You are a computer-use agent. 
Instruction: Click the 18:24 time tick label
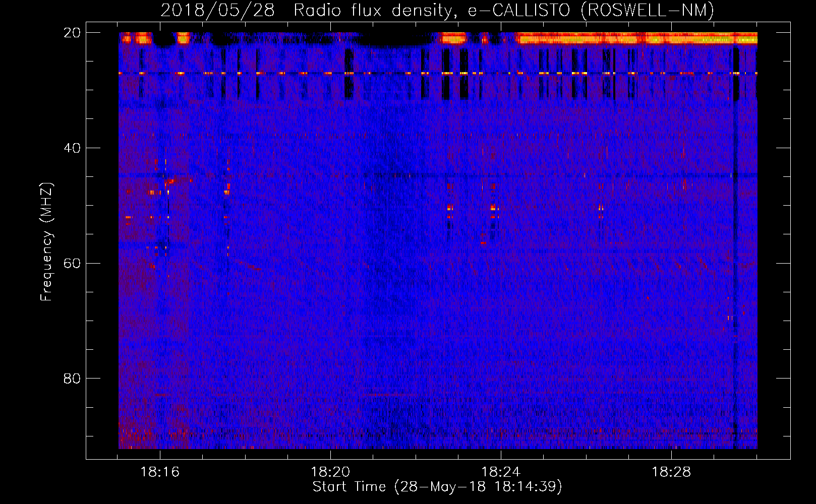pyautogui.click(x=501, y=472)
